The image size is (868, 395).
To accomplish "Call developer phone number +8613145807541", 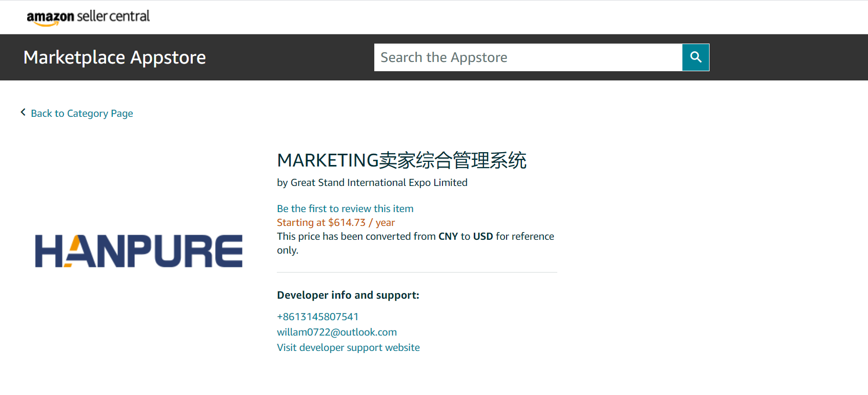I will pos(318,317).
